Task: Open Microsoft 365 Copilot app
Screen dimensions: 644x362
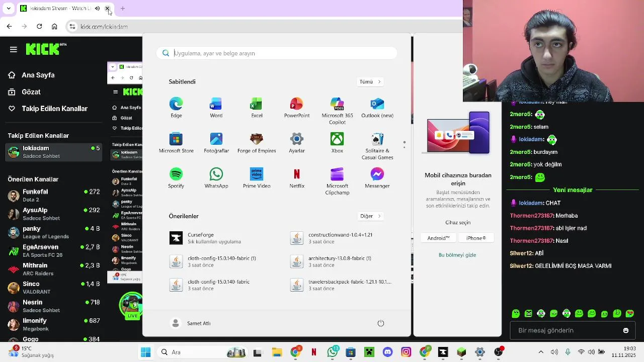Action: click(337, 111)
